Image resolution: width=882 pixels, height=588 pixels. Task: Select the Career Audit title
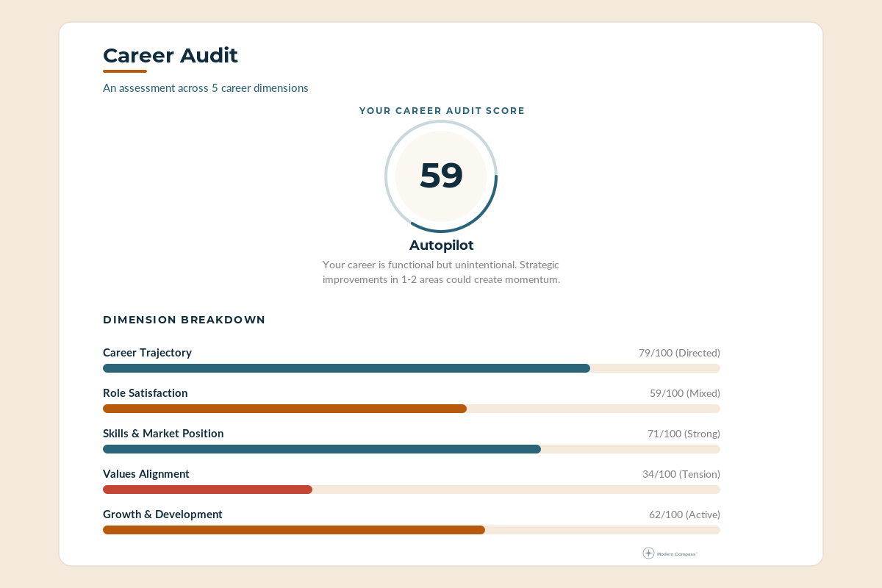point(171,55)
